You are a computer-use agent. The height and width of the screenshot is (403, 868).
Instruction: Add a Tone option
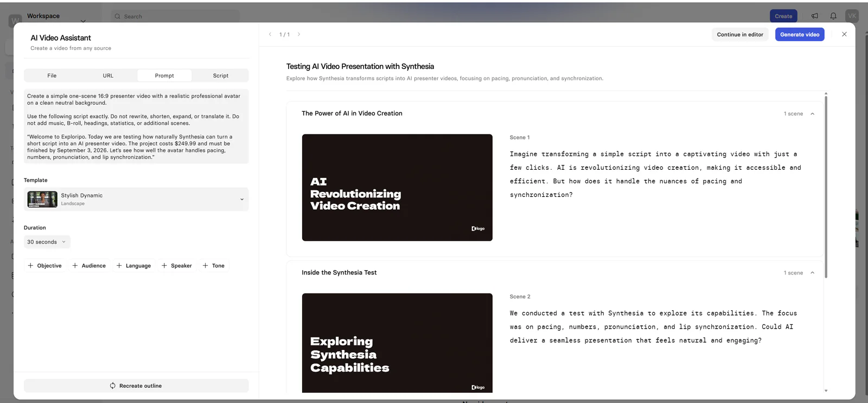coord(213,266)
